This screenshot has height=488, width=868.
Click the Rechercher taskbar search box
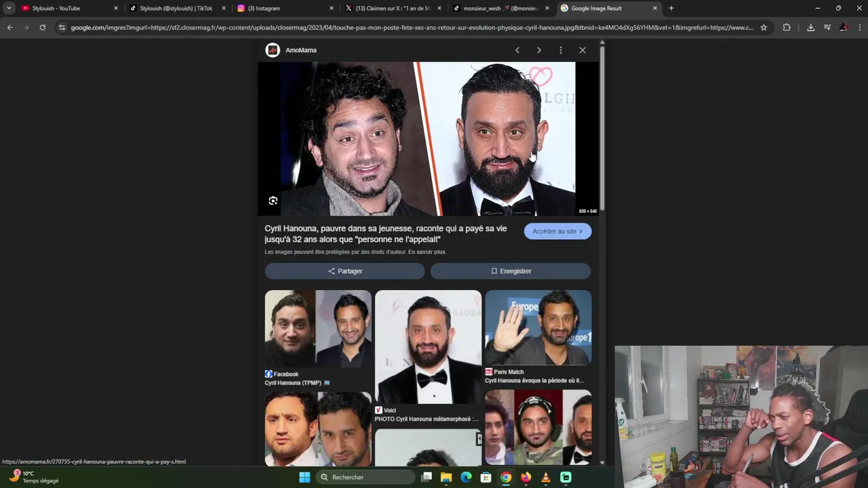tap(366, 477)
